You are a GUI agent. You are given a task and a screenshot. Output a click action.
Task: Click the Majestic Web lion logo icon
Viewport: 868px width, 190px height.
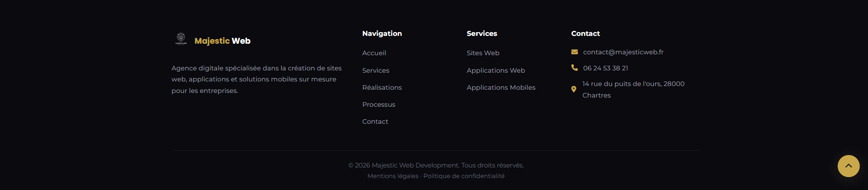pos(181,39)
